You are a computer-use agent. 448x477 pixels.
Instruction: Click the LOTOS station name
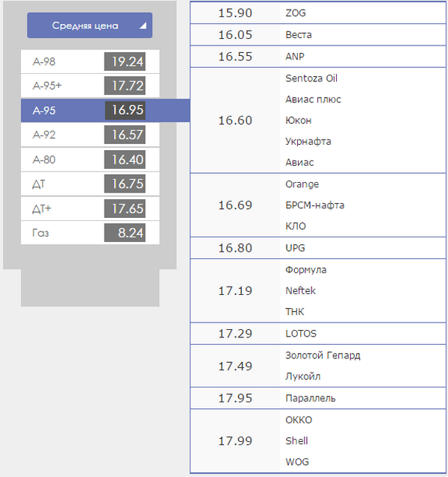tap(300, 334)
